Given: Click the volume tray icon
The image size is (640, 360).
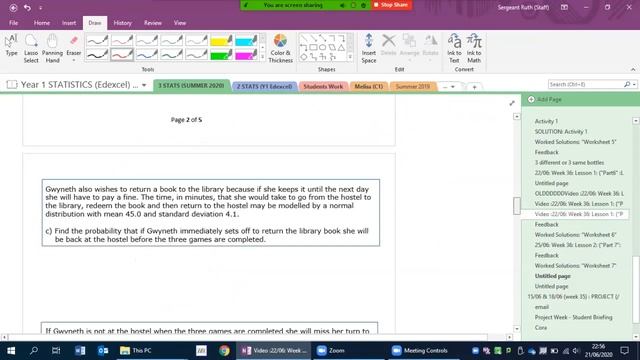Looking at the screenshot, I should point(576,351).
